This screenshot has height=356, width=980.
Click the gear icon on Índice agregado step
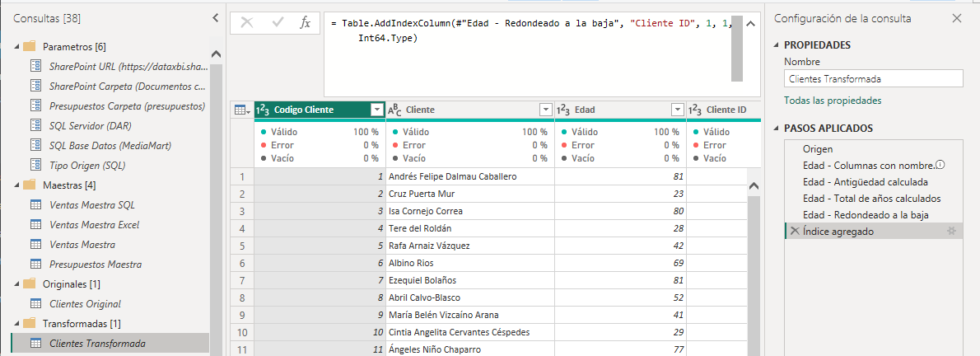tap(952, 232)
